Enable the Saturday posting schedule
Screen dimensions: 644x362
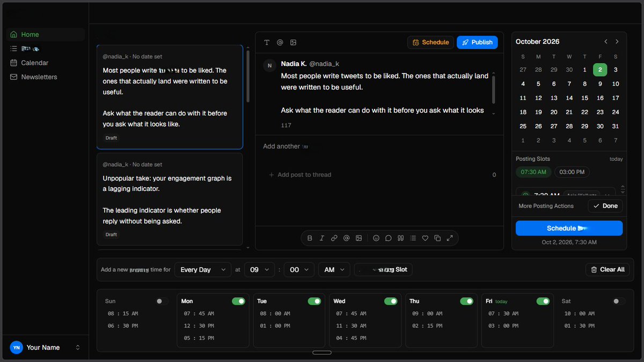pos(619,301)
